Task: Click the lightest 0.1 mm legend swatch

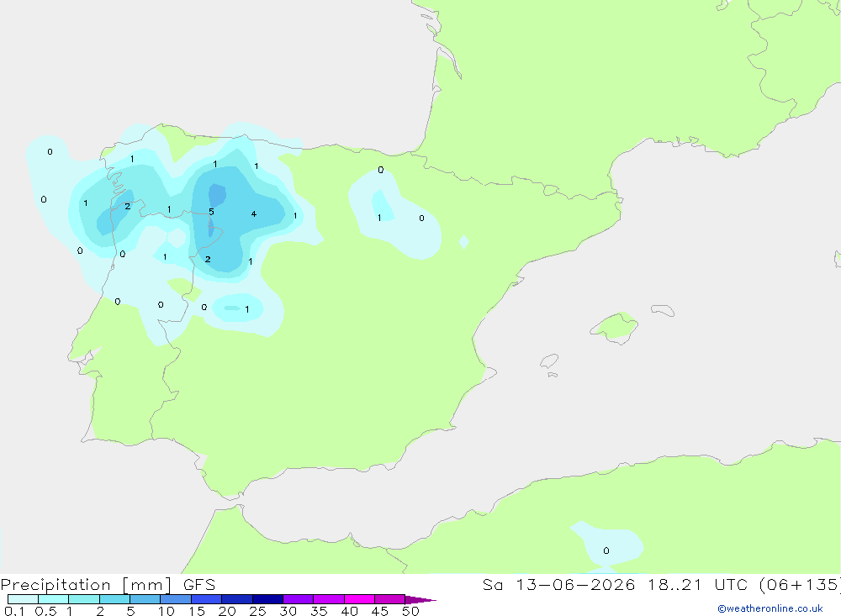Action: pos(23,599)
